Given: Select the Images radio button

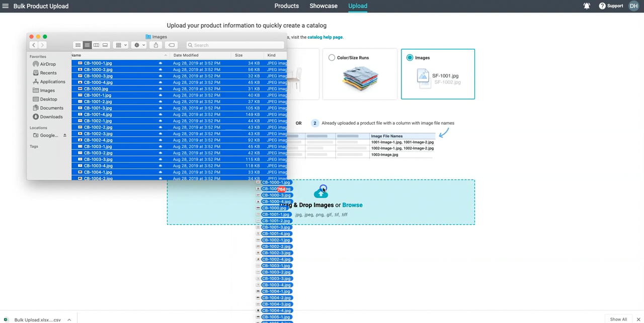Looking at the screenshot, I should tap(410, 58).
